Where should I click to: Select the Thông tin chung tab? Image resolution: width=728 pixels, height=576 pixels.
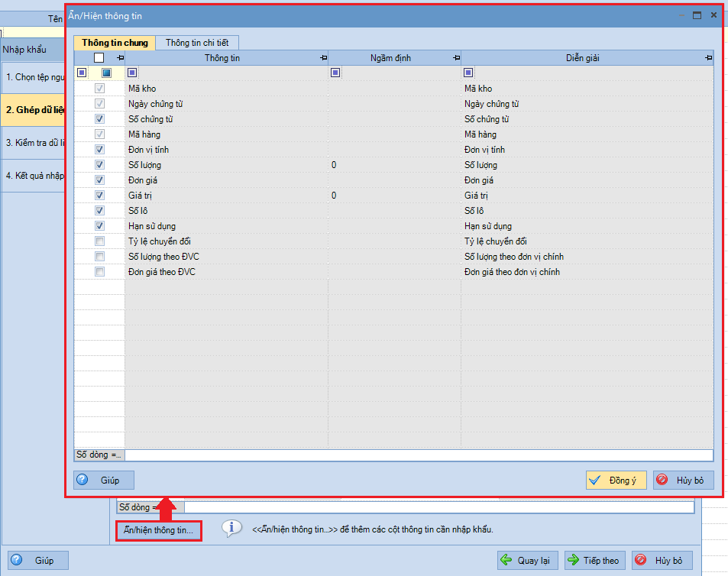(115, 43)
